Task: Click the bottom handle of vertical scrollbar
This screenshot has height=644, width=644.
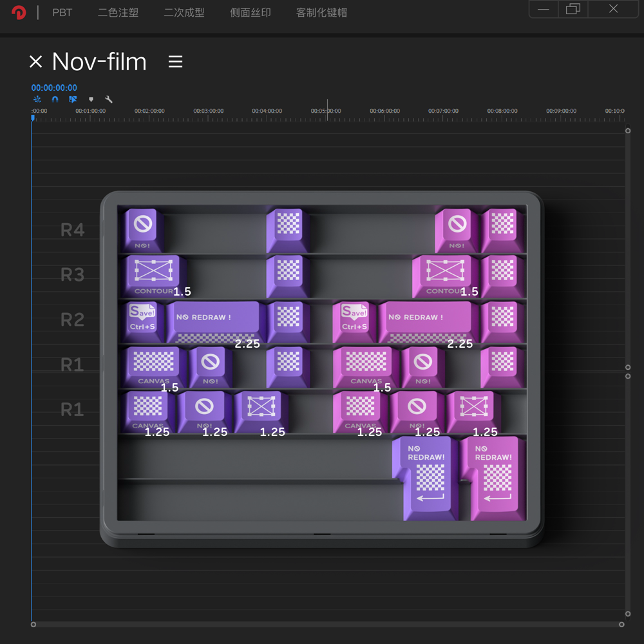Action: pyautogui.click(x=627, y=614)
